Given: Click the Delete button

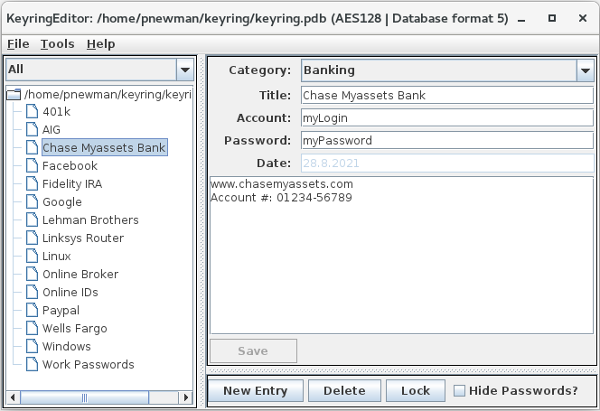Looking at the screenshot, I should (x=343, y=391).
